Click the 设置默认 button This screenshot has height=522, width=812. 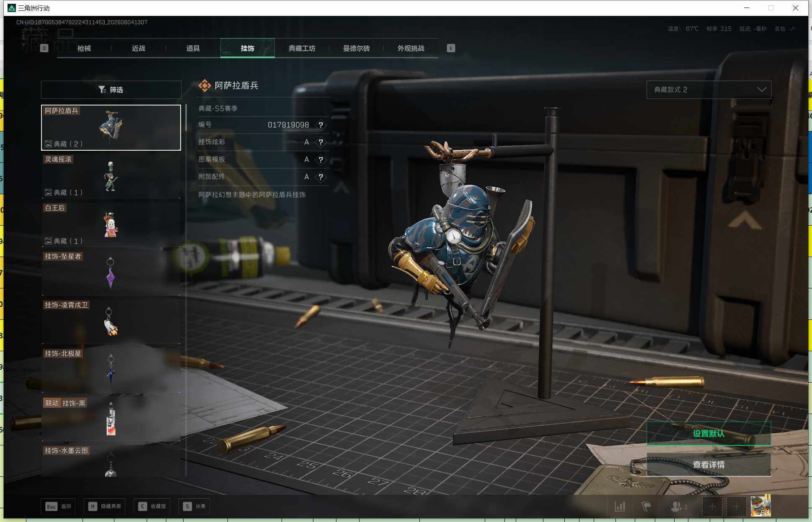click(709, 434)
